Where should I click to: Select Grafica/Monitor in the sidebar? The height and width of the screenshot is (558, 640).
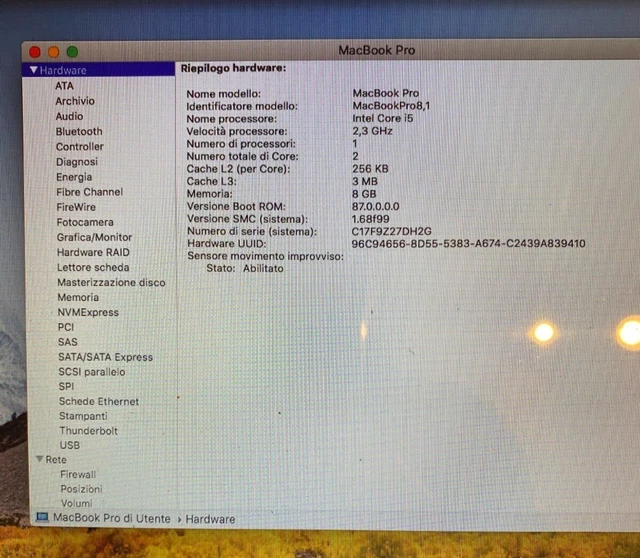(x=94, y=237)
